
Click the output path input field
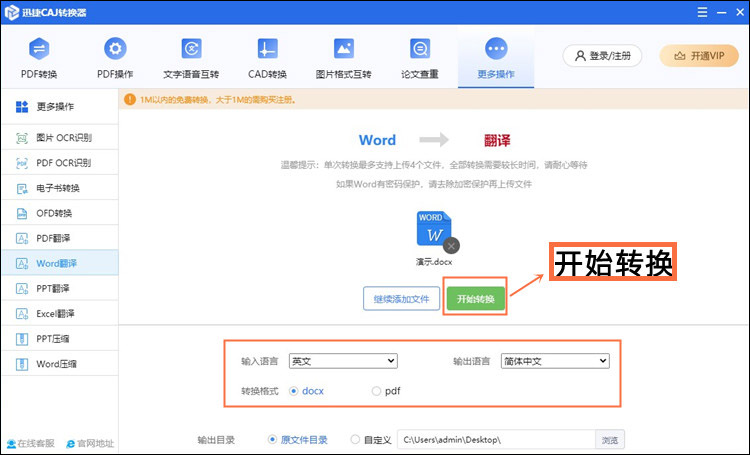(496, 440)
